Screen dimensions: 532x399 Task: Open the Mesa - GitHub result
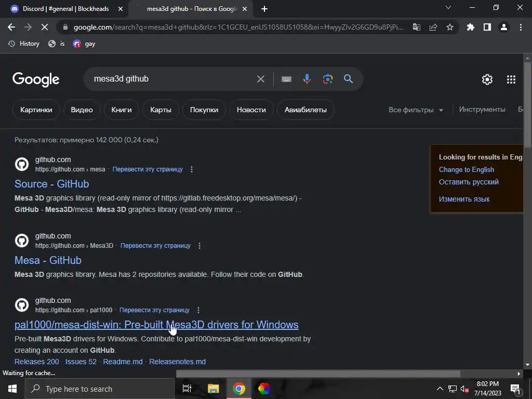[48, 260]
